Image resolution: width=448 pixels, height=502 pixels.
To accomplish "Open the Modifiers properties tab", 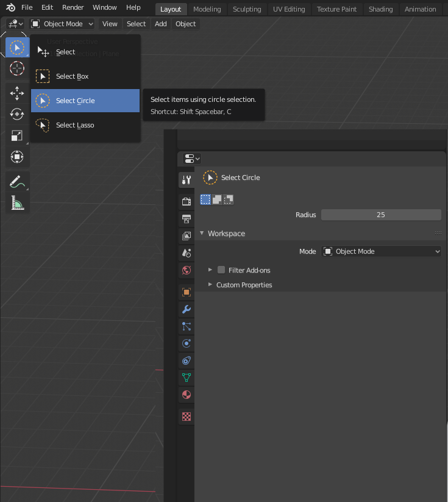I will coord(187,309).
